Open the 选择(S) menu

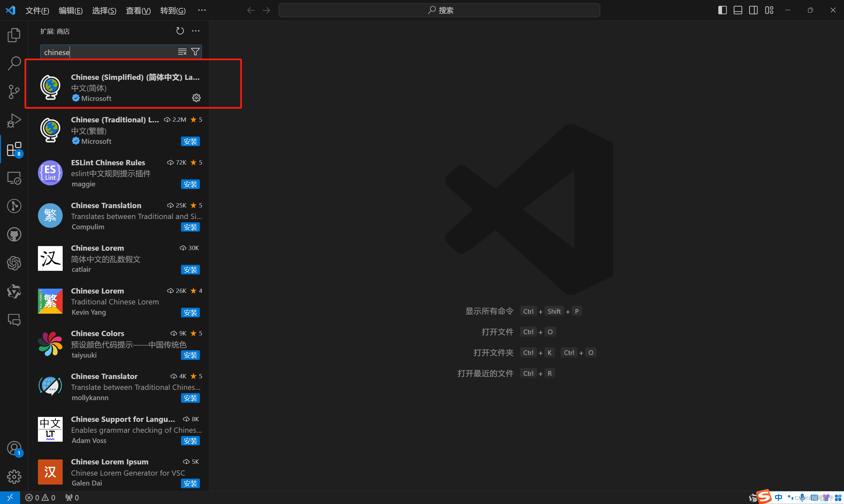click(x=104, y=11)
